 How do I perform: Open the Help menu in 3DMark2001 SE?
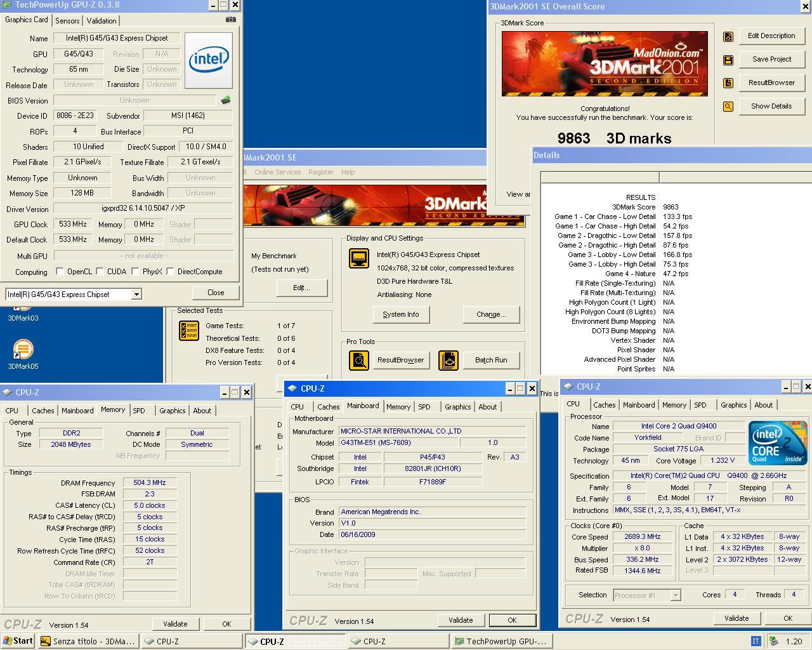[348, 172]
